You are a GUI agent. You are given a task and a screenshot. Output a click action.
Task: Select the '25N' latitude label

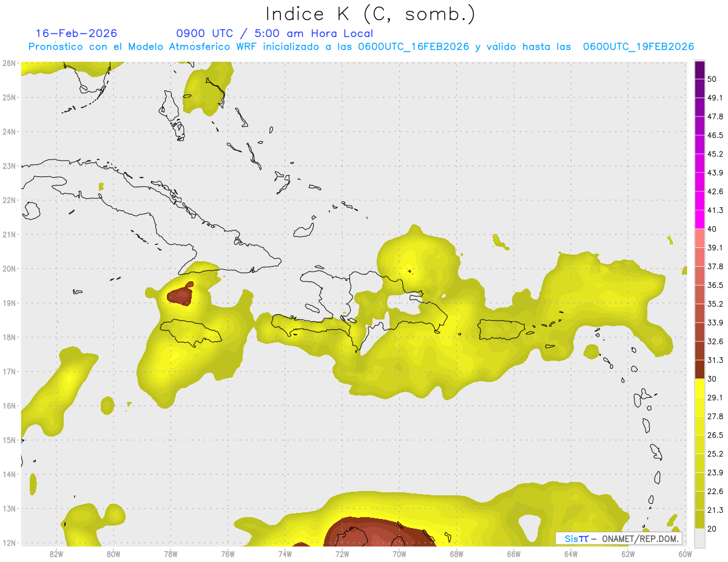point(9,97)
